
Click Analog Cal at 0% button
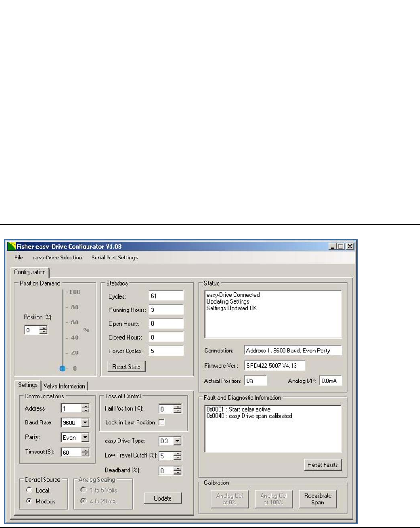pyautogui.click(x=229, y=499)
